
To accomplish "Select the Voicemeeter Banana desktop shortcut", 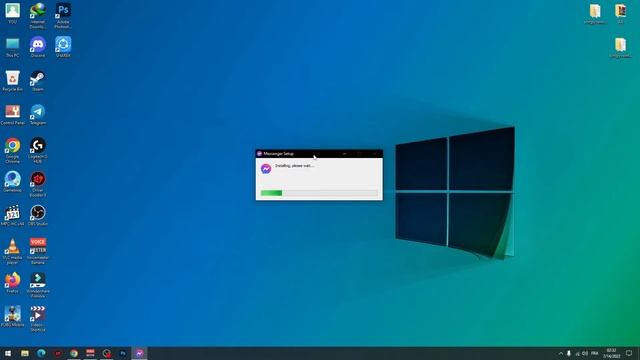I will (38, 251).
